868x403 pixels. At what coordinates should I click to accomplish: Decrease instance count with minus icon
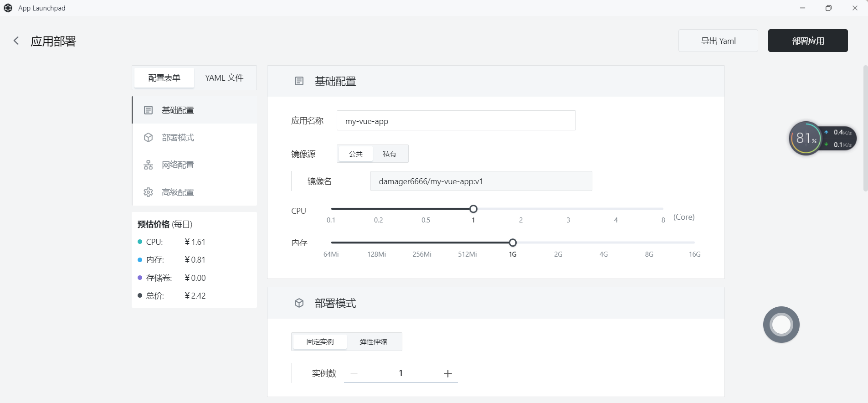click(x=354, y=374)
